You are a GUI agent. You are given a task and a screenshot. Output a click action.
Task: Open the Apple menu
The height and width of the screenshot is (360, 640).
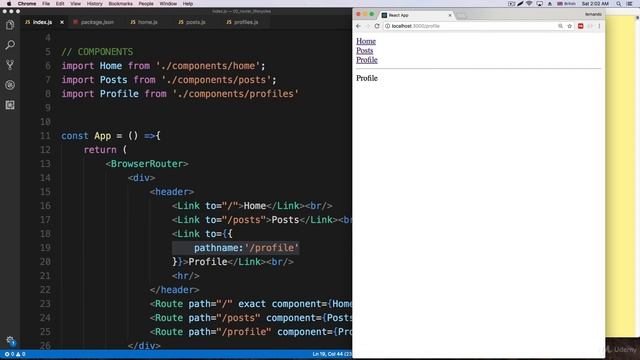tap(9, 4)
